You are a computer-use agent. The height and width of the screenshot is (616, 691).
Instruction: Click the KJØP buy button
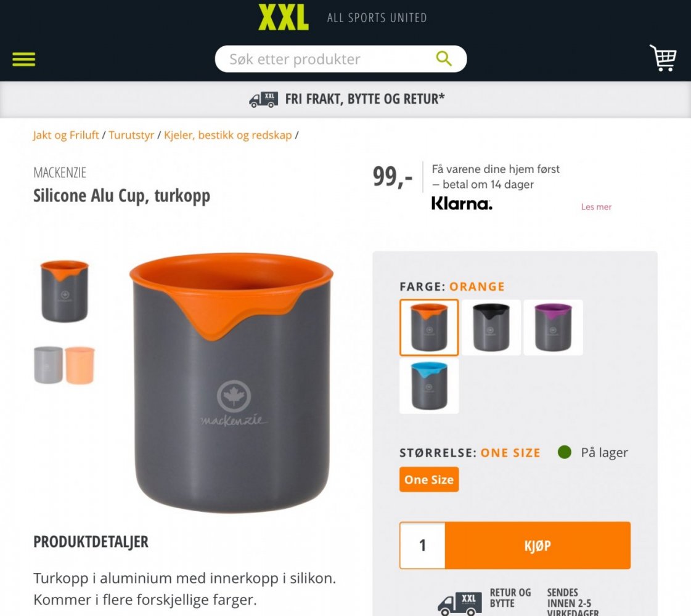(538, 546)
